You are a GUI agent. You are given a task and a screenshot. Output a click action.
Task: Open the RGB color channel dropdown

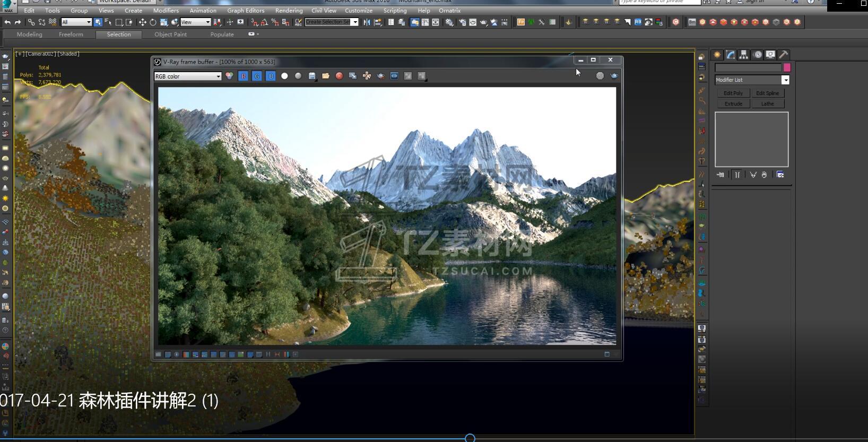pos(187,76)
